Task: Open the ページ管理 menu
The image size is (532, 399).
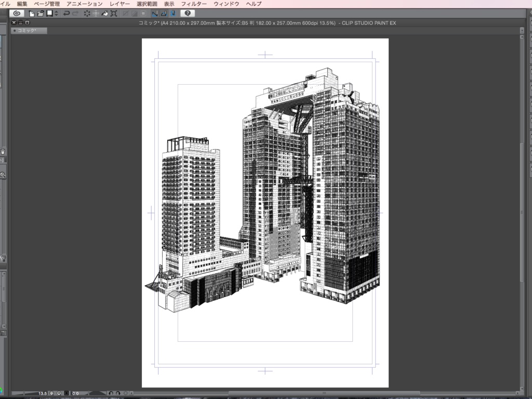Action: tap(47, 4)
